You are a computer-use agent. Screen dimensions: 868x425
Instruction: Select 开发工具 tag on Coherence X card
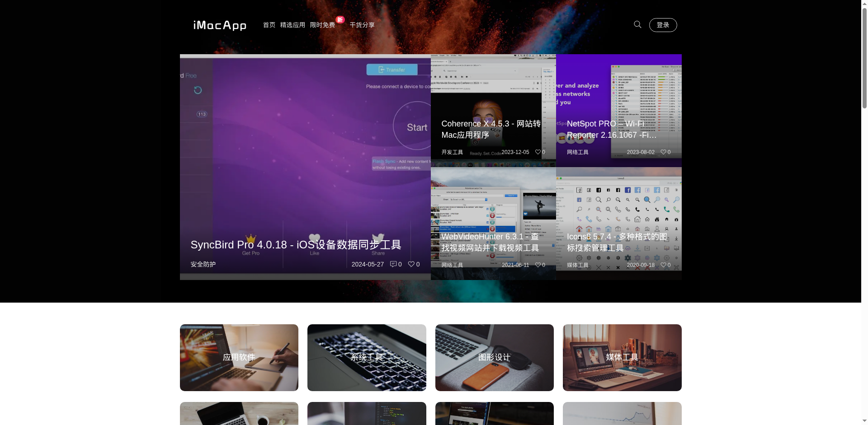coord(452,152)
